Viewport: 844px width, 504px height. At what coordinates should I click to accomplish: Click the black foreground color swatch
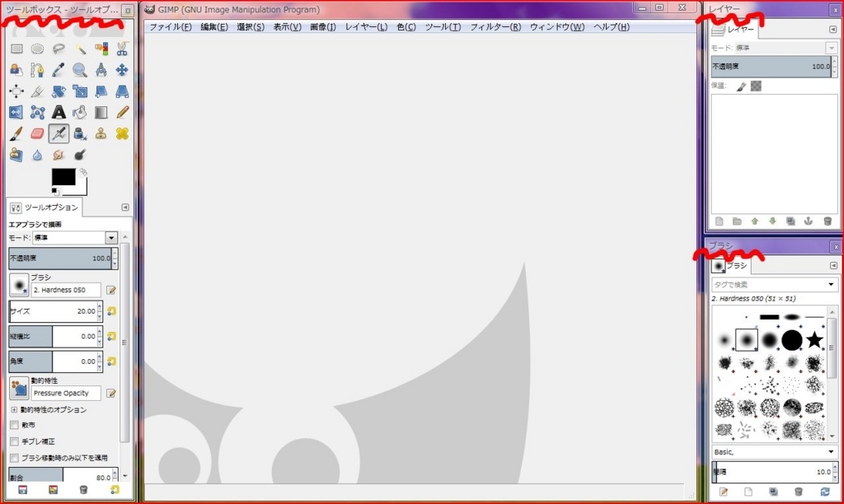pos(63,177)
